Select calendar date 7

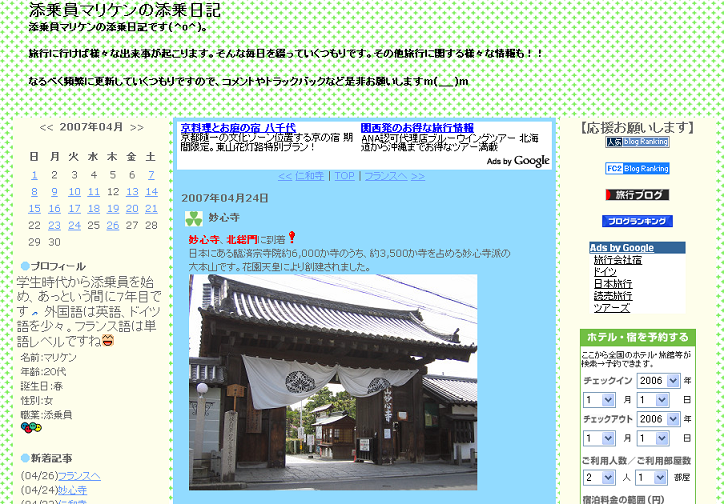click(151, 175)
